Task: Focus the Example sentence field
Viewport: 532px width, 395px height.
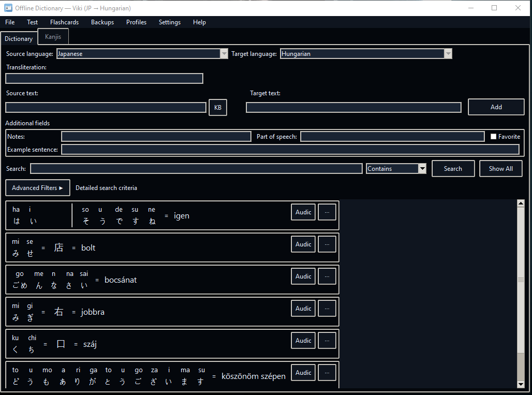Action: (290, 149)
